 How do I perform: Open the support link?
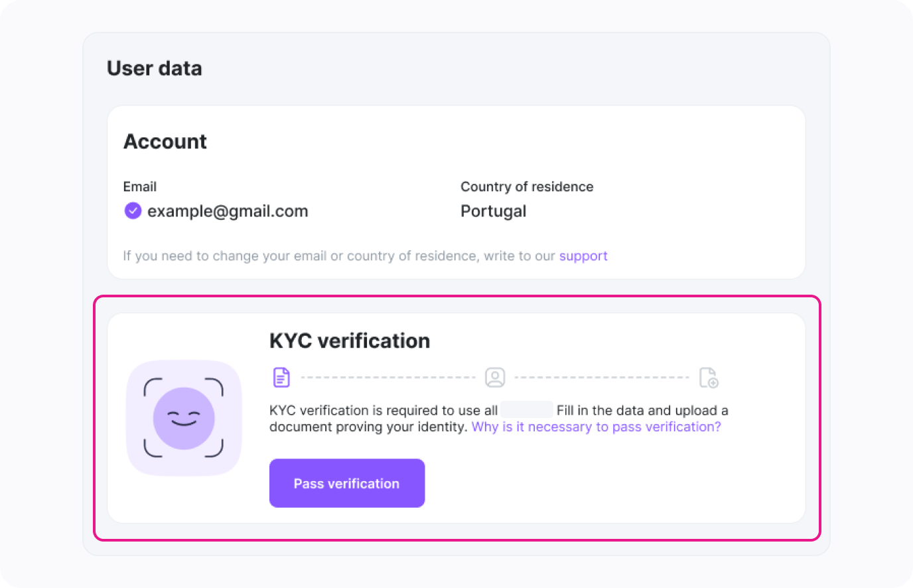[x=583, y=256]
